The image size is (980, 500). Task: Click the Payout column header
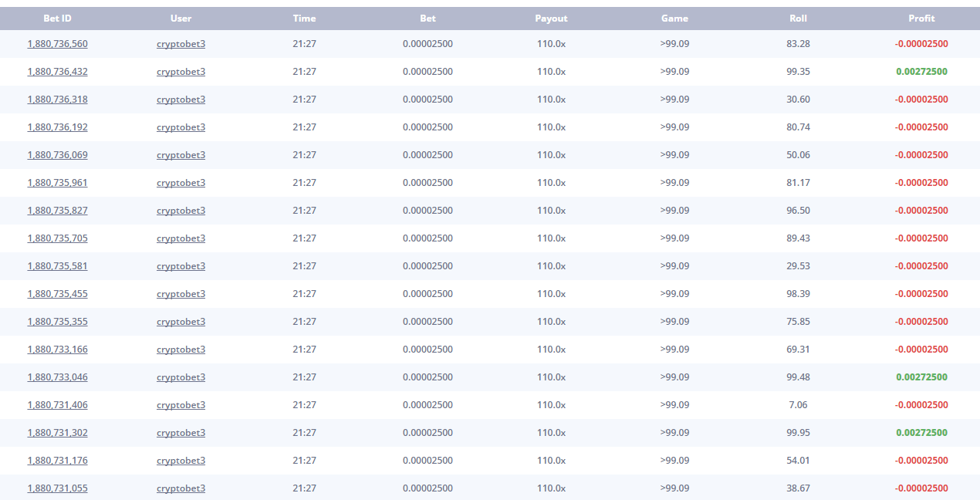(x=551, y=19)
